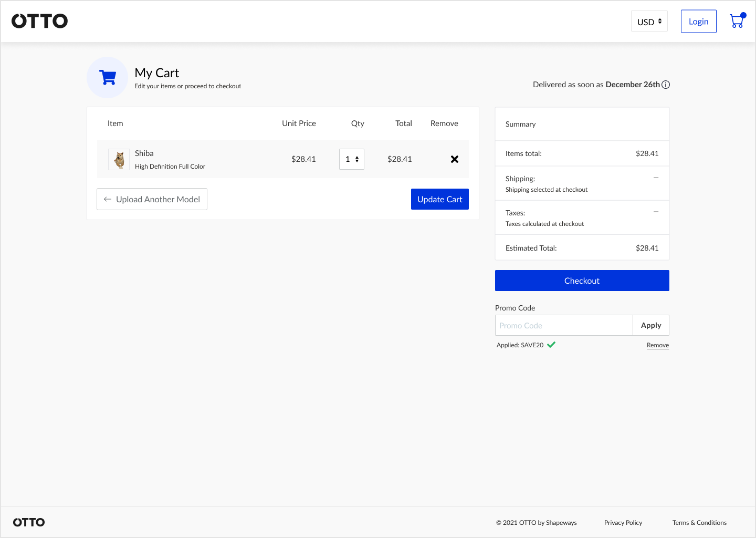756x538 pixels.
Task: Click the delivery date info icon
Action: 666,85
